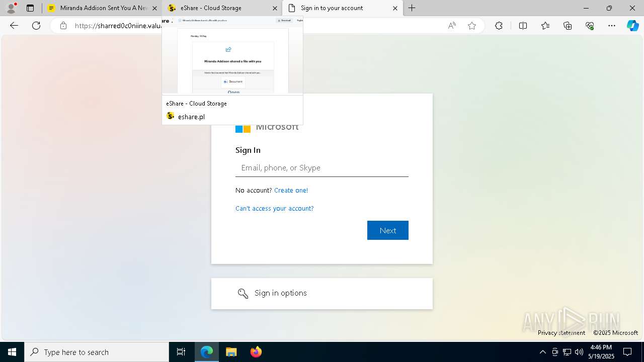Image resolution: width=644 pixels, height=362 pixels.
Task: Close the Miranda Addison tab
Action: [154, 8]
